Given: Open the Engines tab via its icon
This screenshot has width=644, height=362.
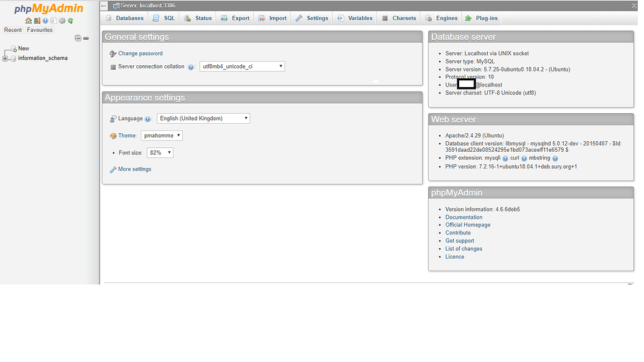Looking at the screenshot, I should pos(428,18).
